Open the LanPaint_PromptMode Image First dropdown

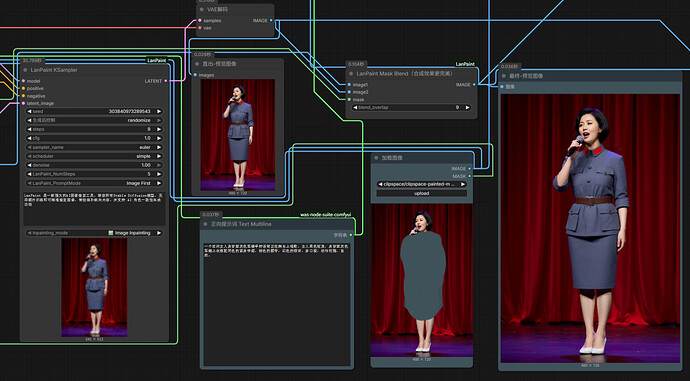click(94, 183)
